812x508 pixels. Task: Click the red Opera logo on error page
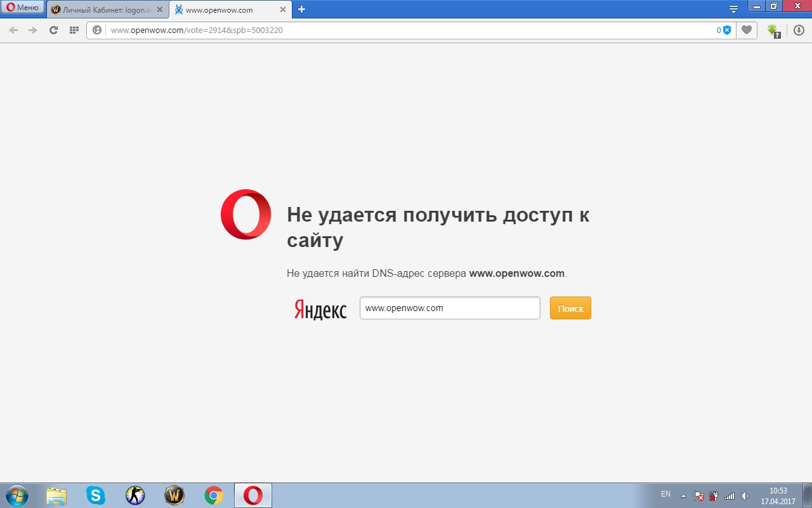(246, 215)
